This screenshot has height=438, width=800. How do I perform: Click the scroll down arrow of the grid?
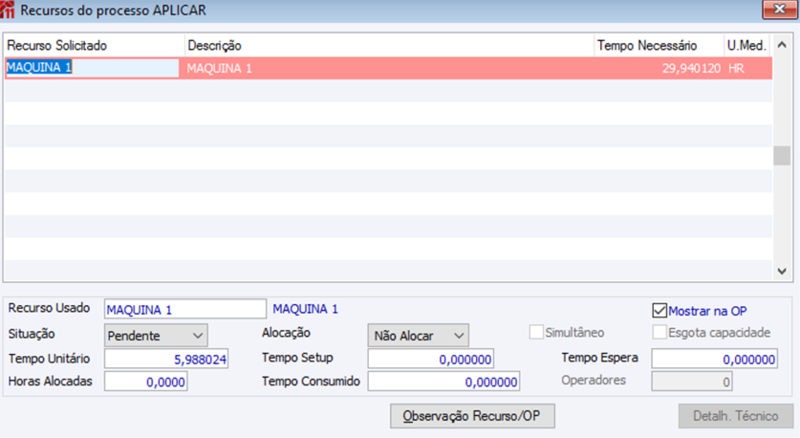pyautogui.click(x=782, y=271)
